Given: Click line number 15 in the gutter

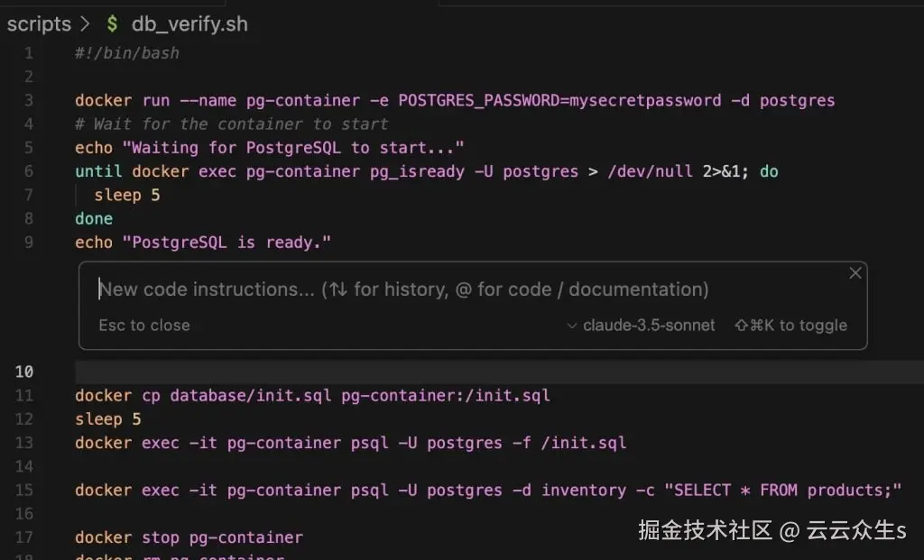Looking at the screenshot, I should [x=24, y=490].
